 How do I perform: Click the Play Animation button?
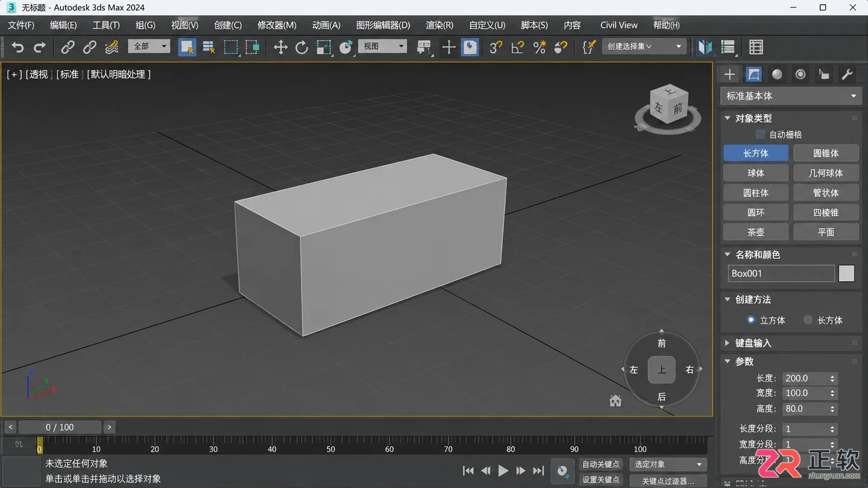pyautogui.click(x=503, y=471)
